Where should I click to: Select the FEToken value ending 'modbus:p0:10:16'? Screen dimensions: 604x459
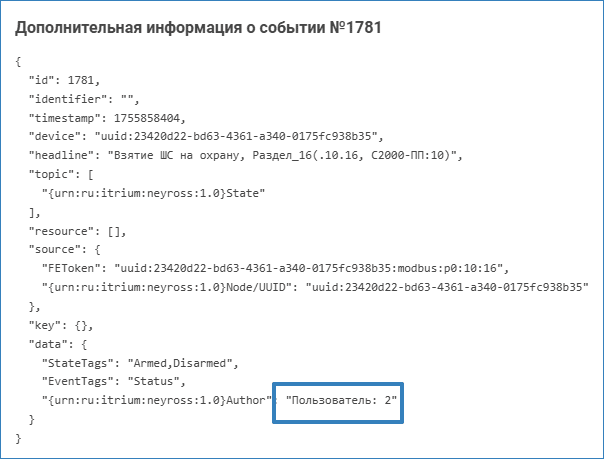[309, 268]
